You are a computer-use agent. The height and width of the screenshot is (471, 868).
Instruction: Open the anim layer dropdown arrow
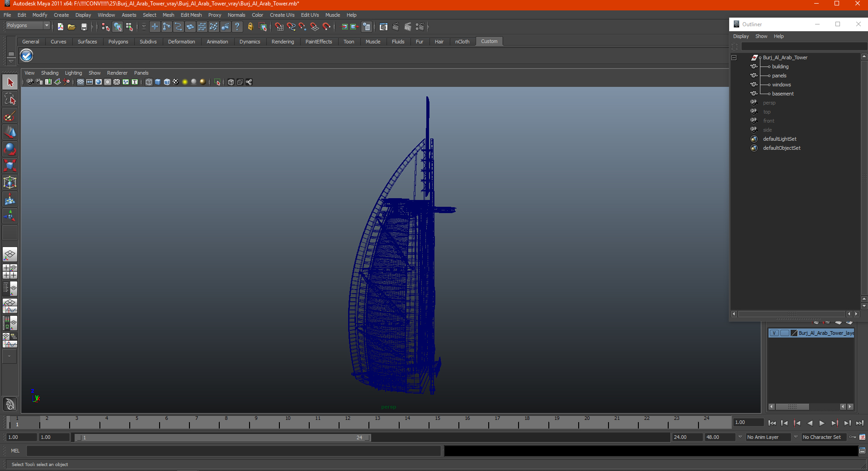coord(740,437)
